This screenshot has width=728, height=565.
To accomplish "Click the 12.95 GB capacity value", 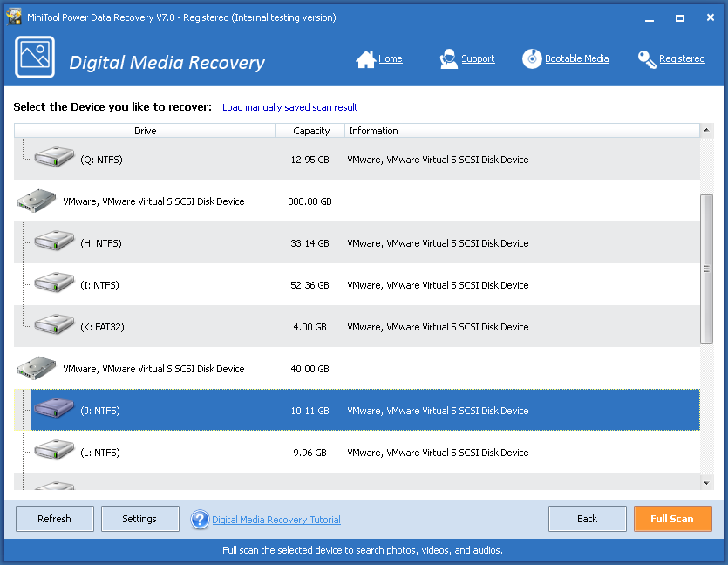I will (x=310, y=160).
